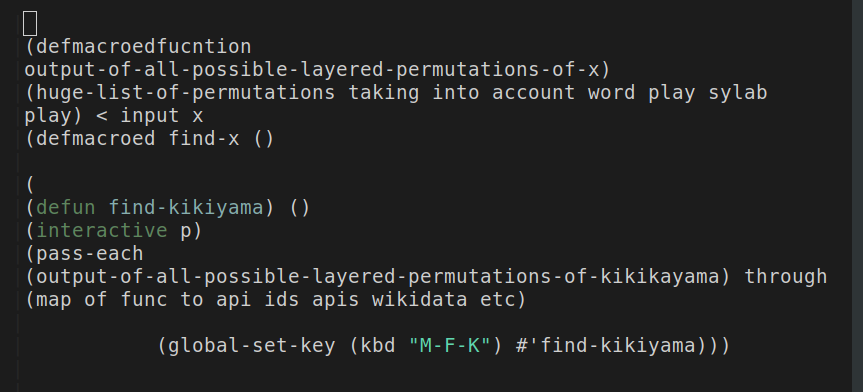Click the "M-F-K" string literal
This screenshot has height=392, width=863.
(449, 346)
